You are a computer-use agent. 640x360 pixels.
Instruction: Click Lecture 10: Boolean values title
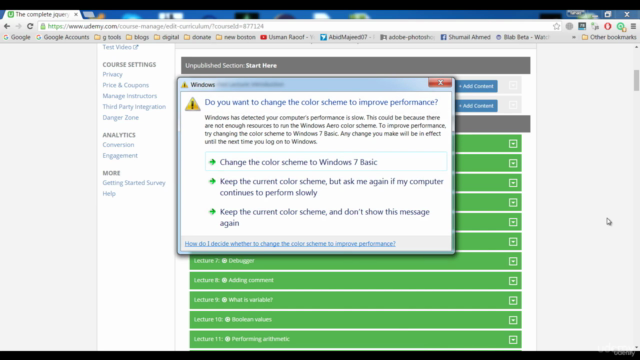tap(233, 320)
